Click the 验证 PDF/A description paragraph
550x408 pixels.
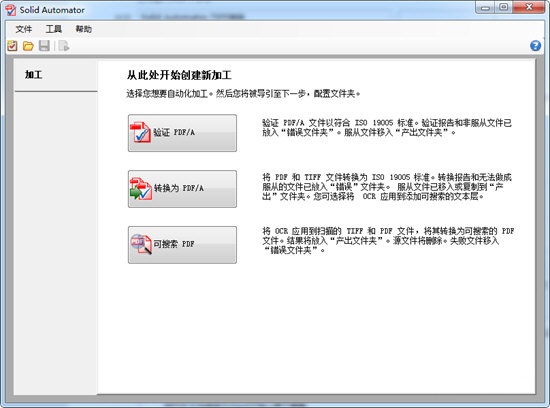[387, 128]
